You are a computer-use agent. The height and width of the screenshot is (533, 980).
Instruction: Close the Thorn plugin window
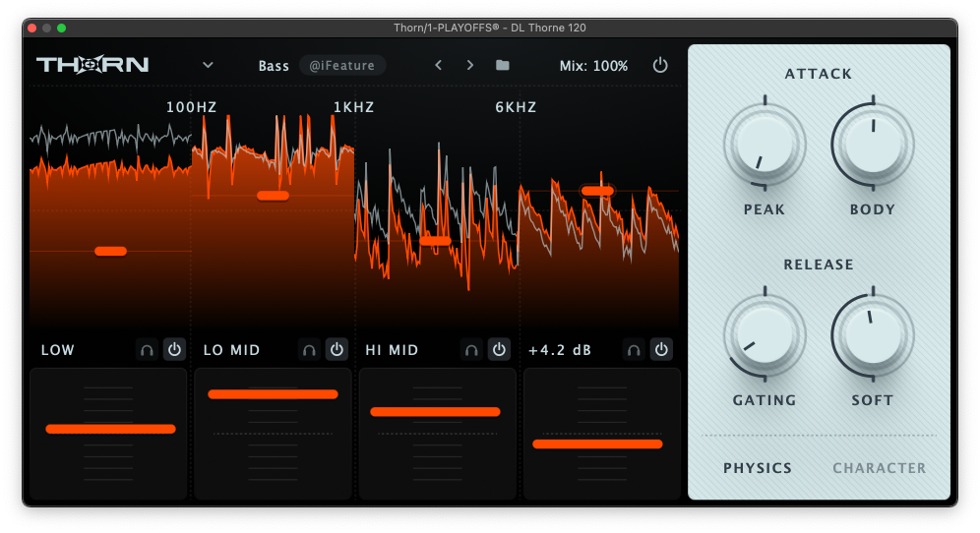[31, 28]
